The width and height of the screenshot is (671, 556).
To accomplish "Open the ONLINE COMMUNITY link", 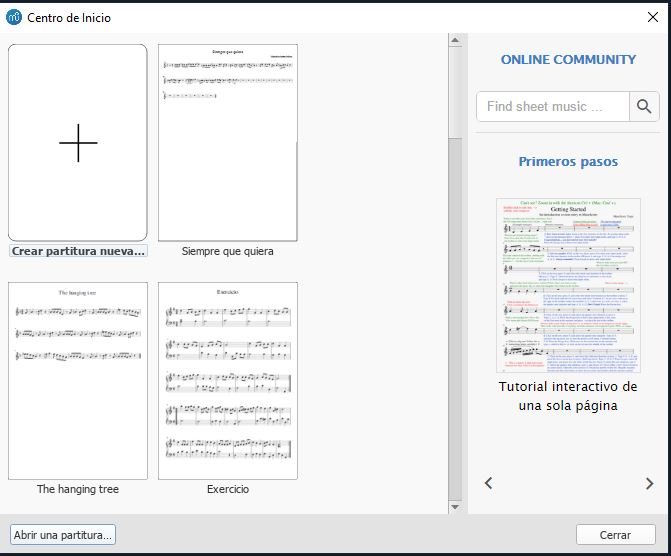I will point(568,59).
